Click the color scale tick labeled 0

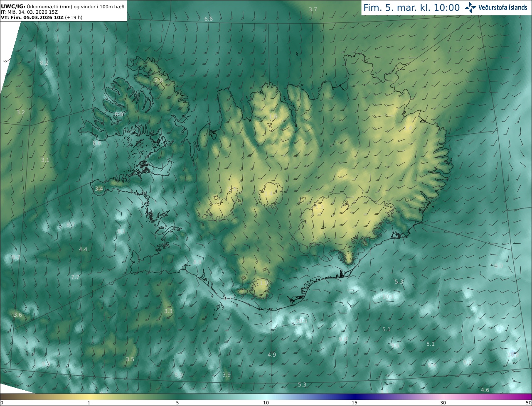(2, 403)
